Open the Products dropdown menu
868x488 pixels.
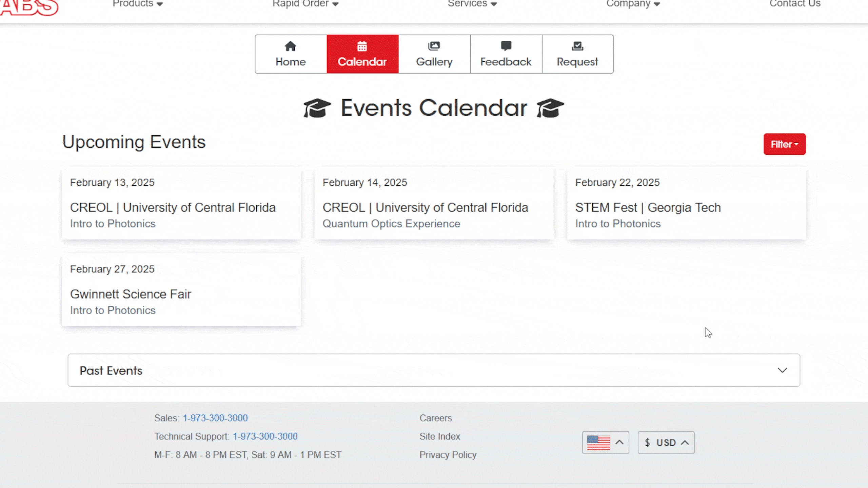(x=138, y=4)
